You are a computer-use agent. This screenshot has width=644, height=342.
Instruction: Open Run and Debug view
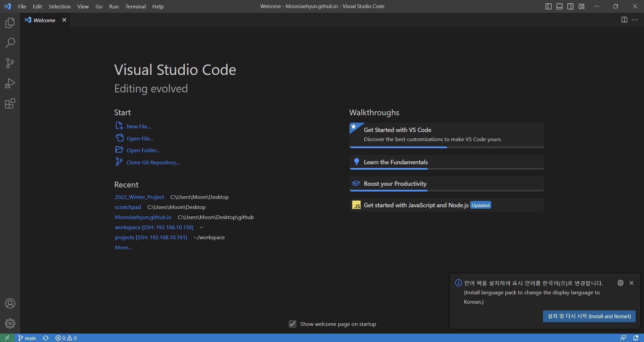(10, 83)
